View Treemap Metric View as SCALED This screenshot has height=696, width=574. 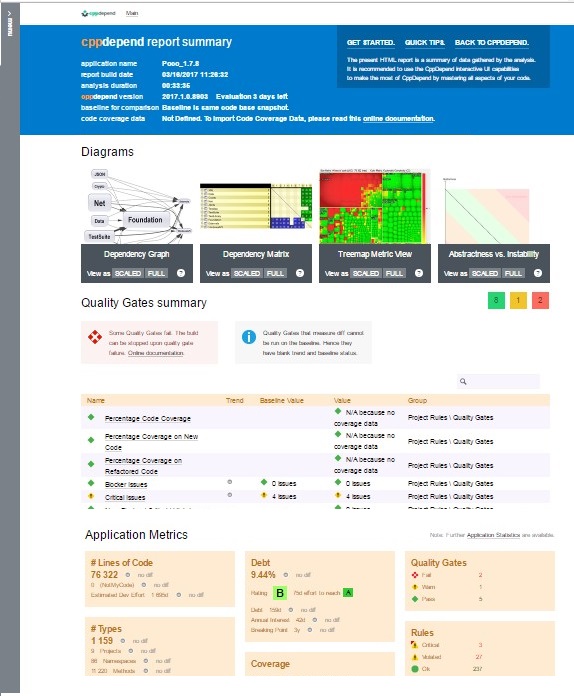point(366,273)
